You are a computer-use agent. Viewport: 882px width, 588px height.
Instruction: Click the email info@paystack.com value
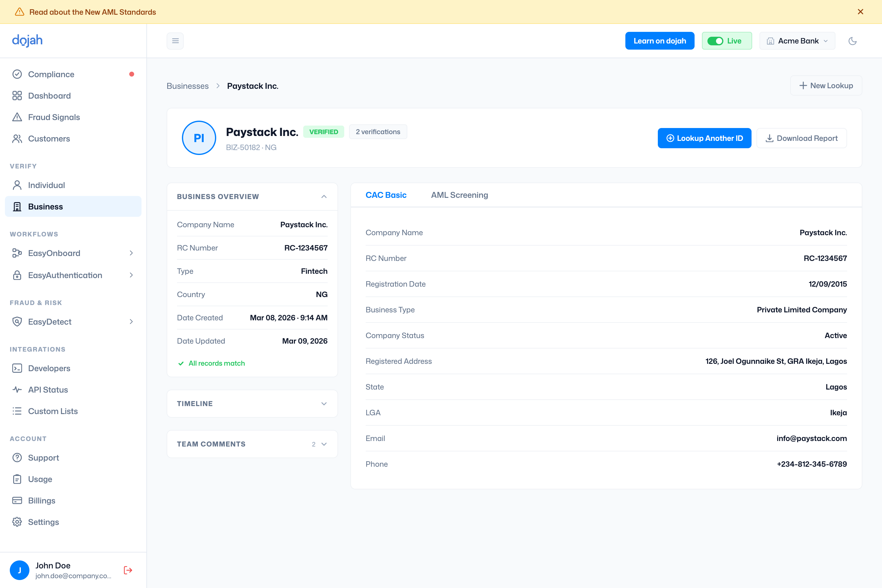click(x=812, y=438)
